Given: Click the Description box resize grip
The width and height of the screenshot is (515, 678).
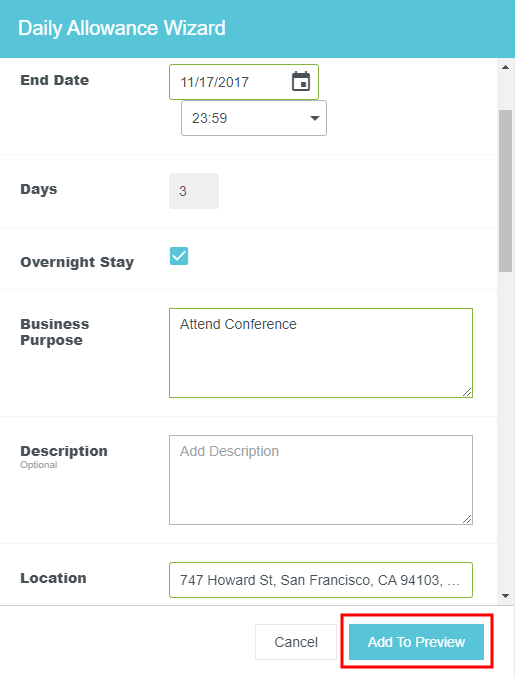Looking at the screenshot, I should tap(467, 519).
